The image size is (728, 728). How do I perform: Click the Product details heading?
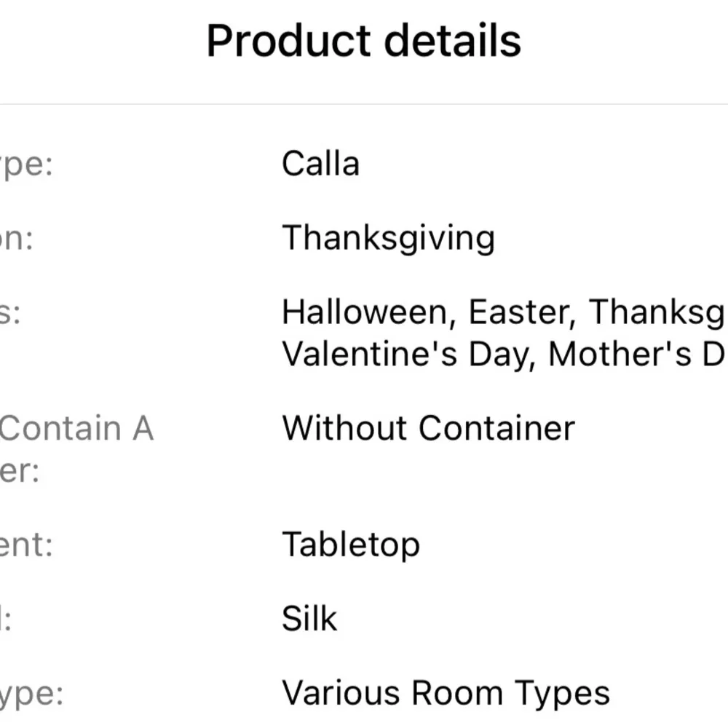coord(363,41)
